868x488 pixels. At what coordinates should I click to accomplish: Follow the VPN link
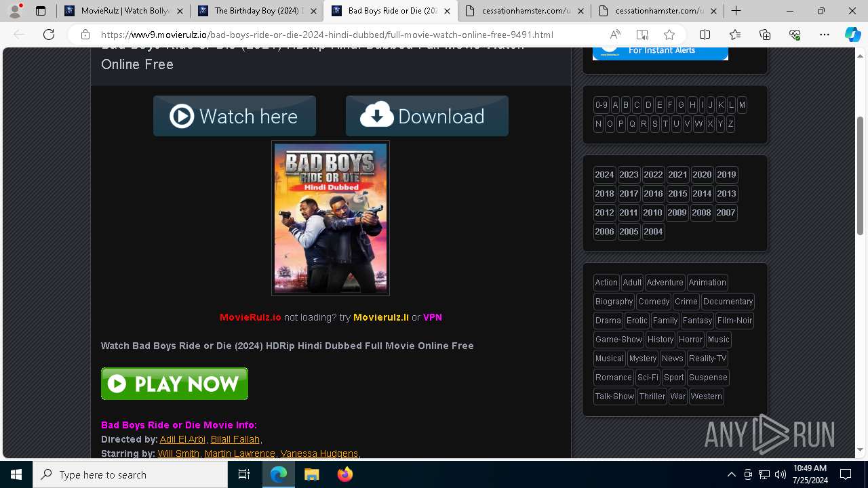[x=433, y=317]
